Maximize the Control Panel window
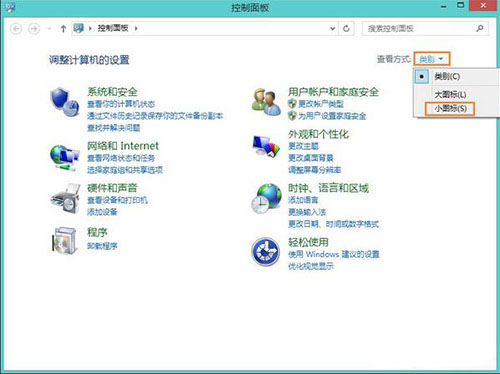This screenshot has width=500, height=374. [x=461, y=6]
